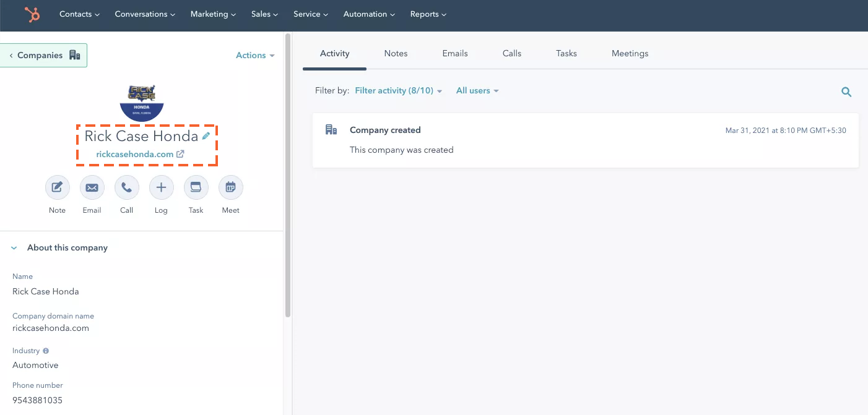
Task: Click the Note compose icon
Action: [x=57, y=187]
